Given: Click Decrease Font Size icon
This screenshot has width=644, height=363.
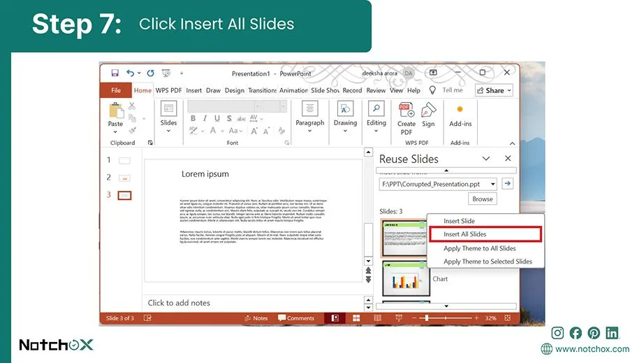Looking at the screenshot, I should pyautogui.click(x=267, y=131).
